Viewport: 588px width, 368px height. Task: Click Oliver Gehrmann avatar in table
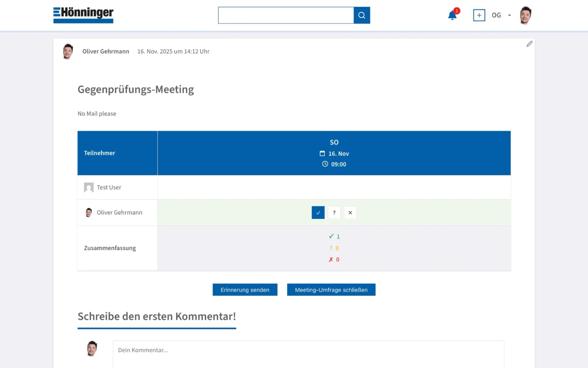pos(89,212)
